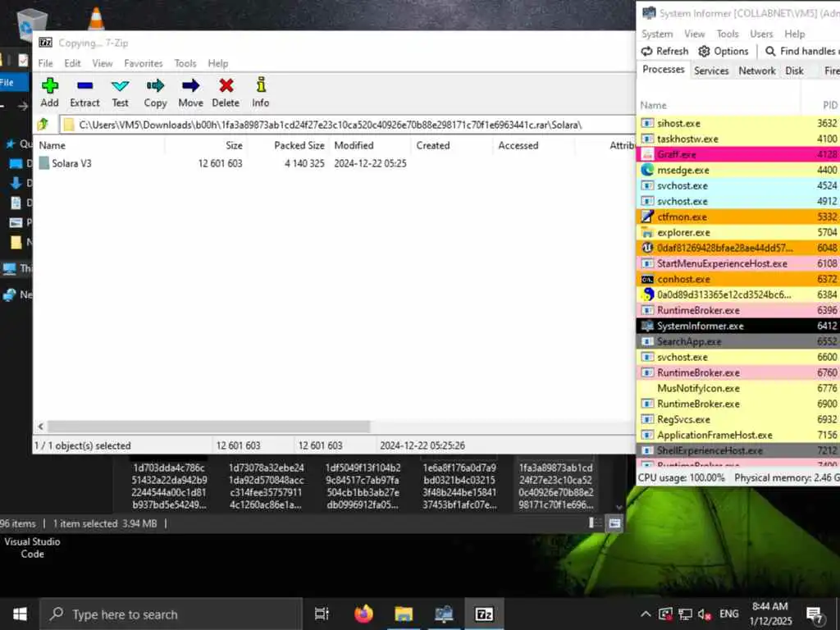Select the 0daf81269428bfae28ae44dd57 process
Viewport: 840px width, 630px height.
coord(738,248)
